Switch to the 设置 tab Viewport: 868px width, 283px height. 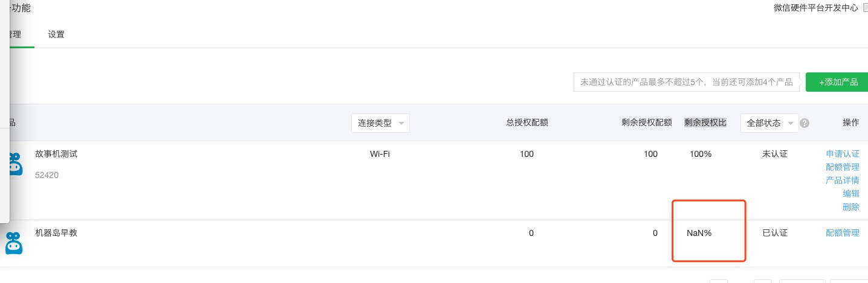[56, 34]
